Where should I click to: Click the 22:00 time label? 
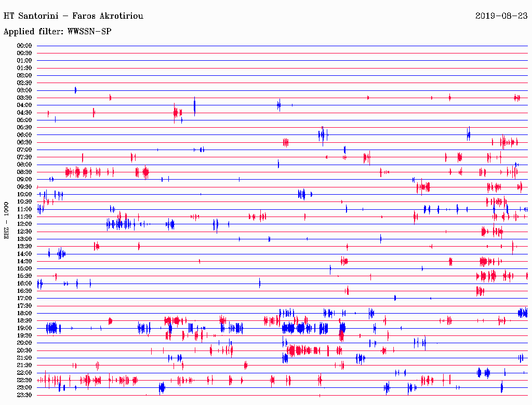pos(24,373)
